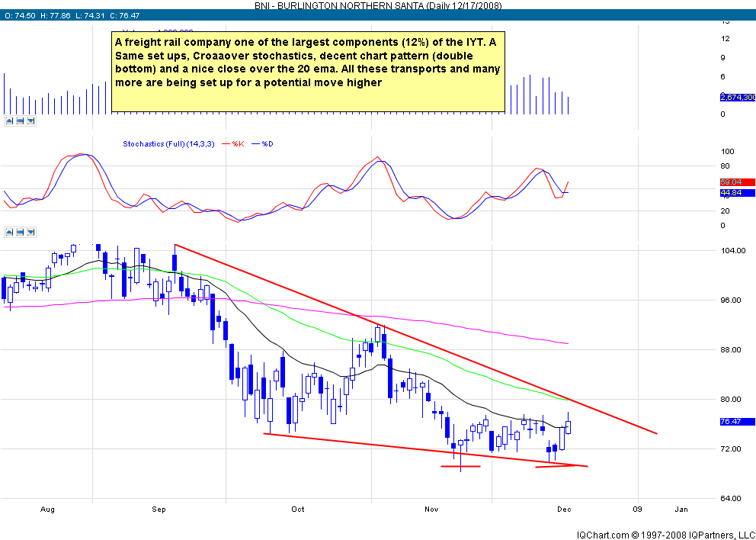Screen dimensions: 756x540
Task: Click the Aug label on time axis
Action: (x=47, y=509)
